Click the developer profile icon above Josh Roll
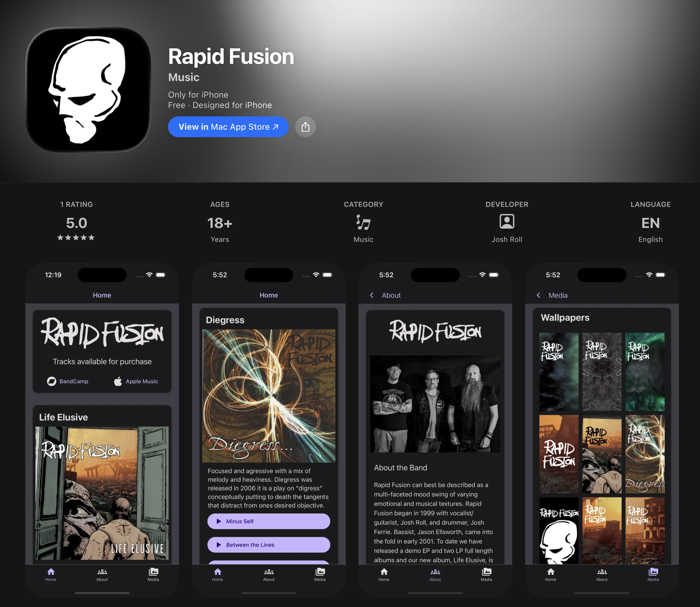700x607 pixels. pyautogui.click(x=507, y=222)
